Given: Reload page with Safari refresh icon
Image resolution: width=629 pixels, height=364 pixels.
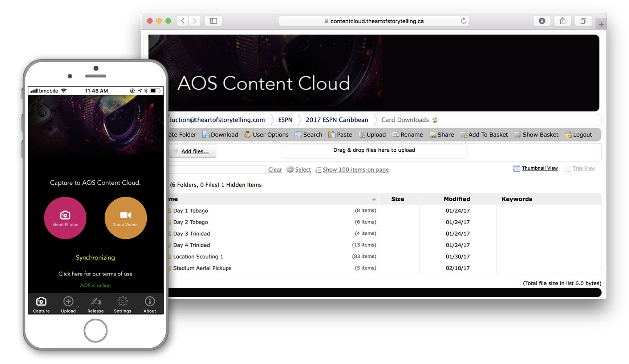Looking at the screenshot, I should point(463,21).
